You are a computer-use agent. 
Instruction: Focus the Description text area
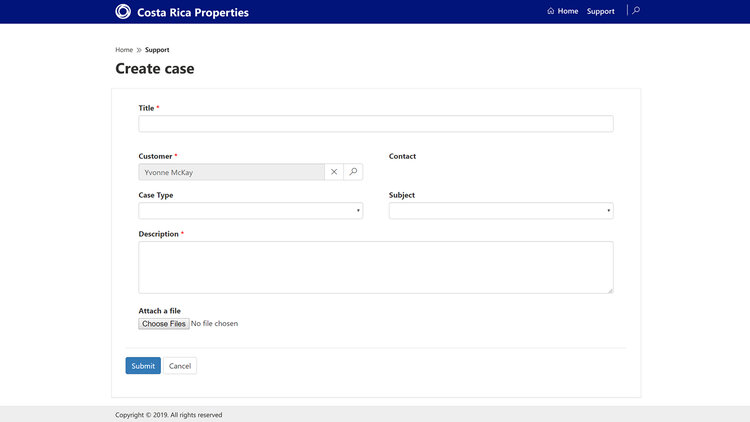click(x=376, y=267)
